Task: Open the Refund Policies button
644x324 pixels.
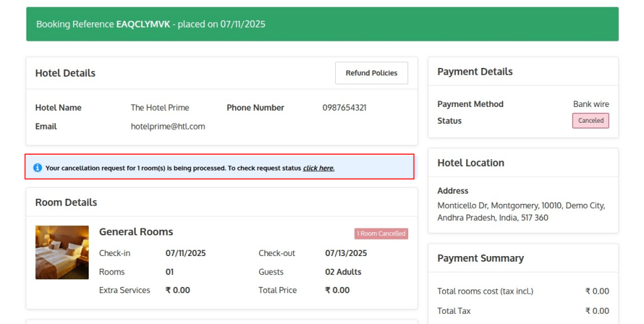Action: (371, 73)
